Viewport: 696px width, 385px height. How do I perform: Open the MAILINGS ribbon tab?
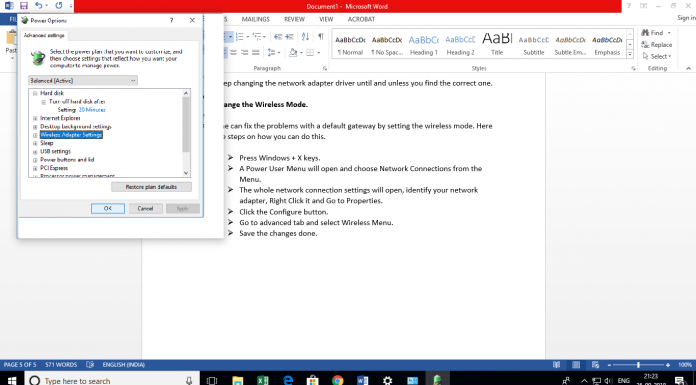[x=256, y=19]
